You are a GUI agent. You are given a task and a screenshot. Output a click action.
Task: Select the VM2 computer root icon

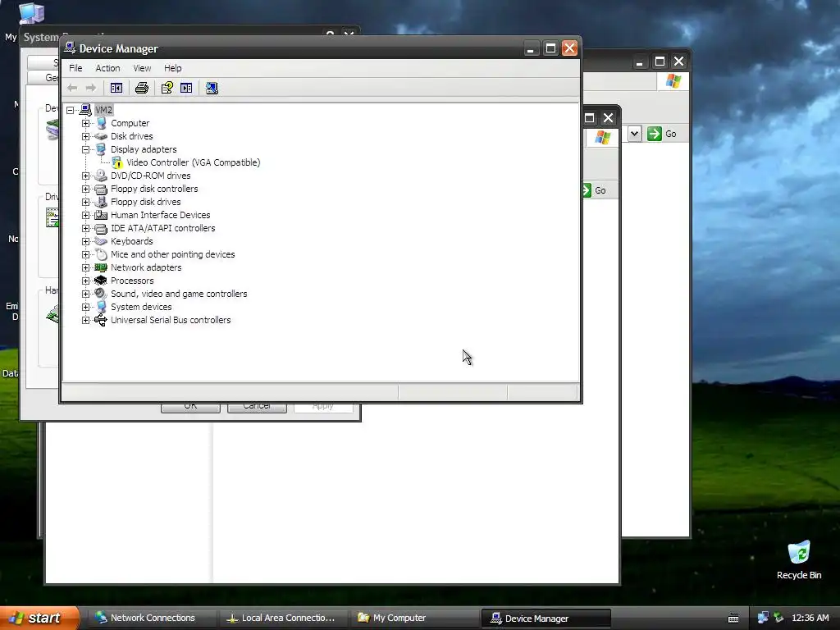[x=85, y=110]
